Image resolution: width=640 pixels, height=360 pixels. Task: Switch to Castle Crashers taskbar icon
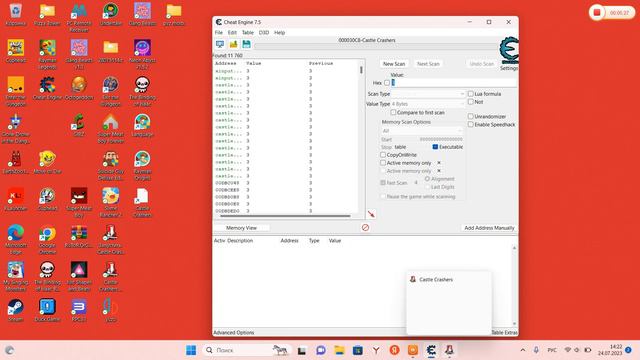(449, 350)
